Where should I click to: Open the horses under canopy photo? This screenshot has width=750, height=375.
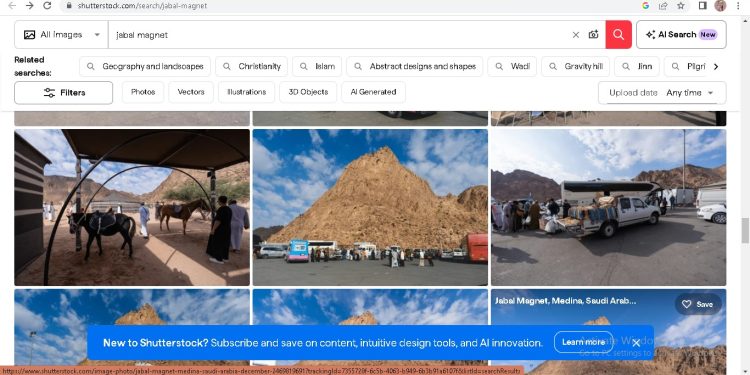point(132,207)
